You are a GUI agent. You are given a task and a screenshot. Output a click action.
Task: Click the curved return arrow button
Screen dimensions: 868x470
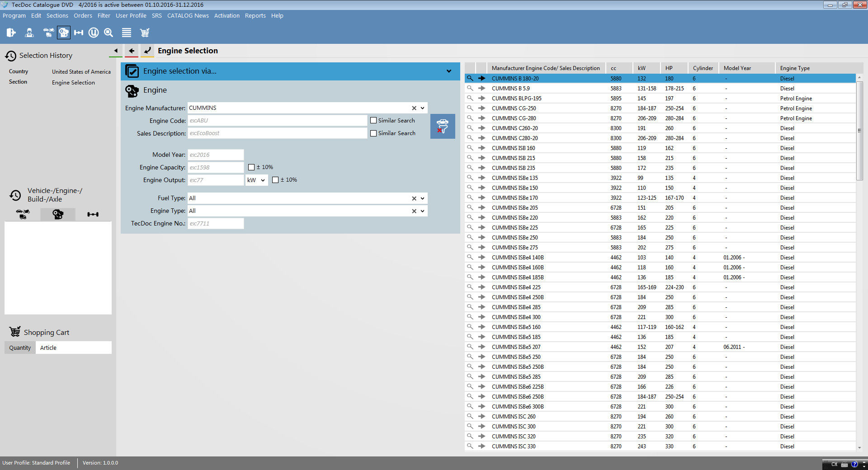pos(147,51)
